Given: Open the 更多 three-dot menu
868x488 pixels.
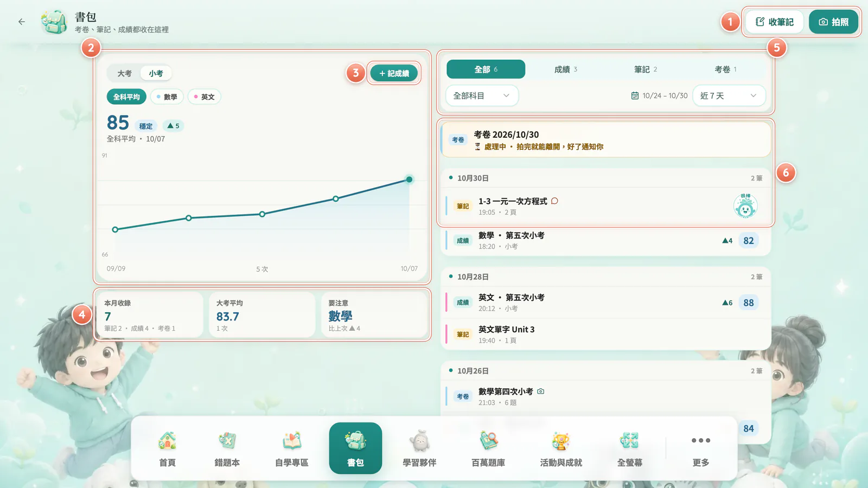Looking at the screenshot, I should click(701, 448).
